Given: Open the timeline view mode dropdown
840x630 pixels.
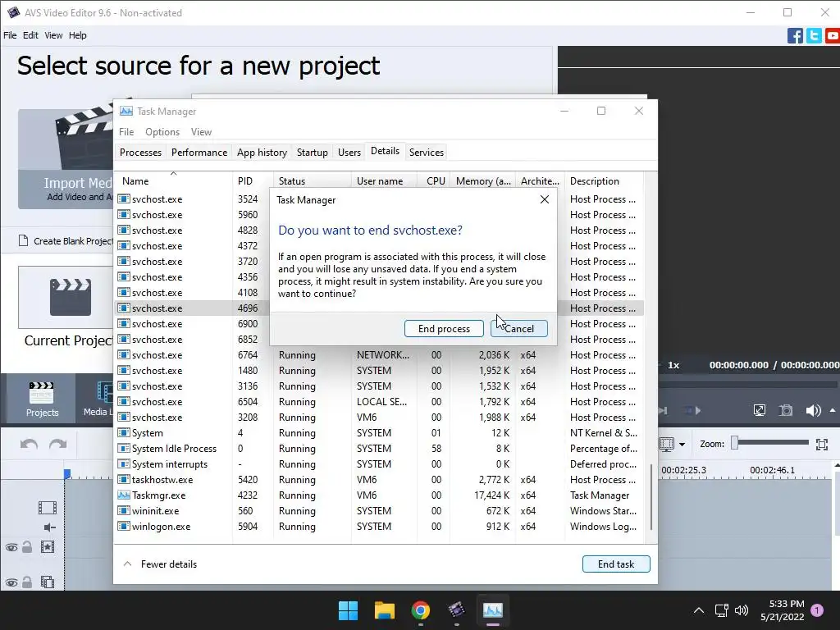Looking at the screenshot, I should pyautogui.click(x=682, y=444).
